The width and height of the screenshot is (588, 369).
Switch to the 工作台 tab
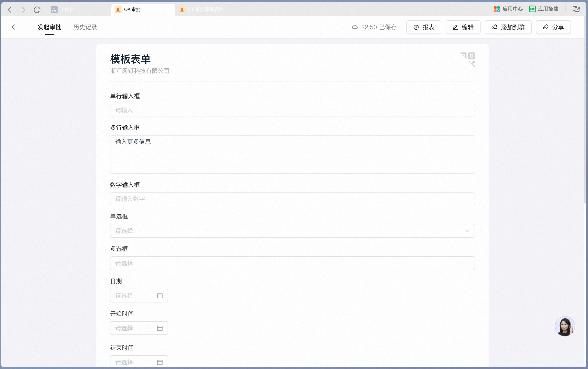tap(62, 10)
